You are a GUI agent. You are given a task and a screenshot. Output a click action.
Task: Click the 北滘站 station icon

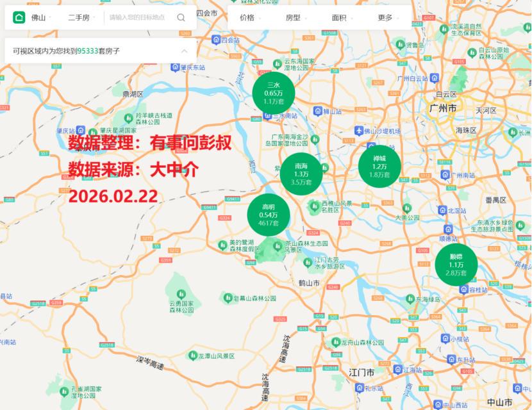(442, 210)
